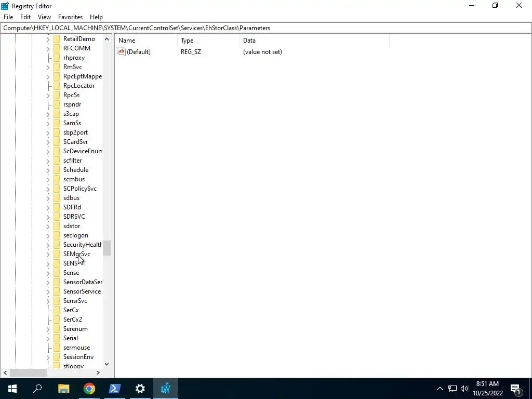Click the SamSs folder icon
The height and width of the screenshot is (399, 532).
point(57,123)
